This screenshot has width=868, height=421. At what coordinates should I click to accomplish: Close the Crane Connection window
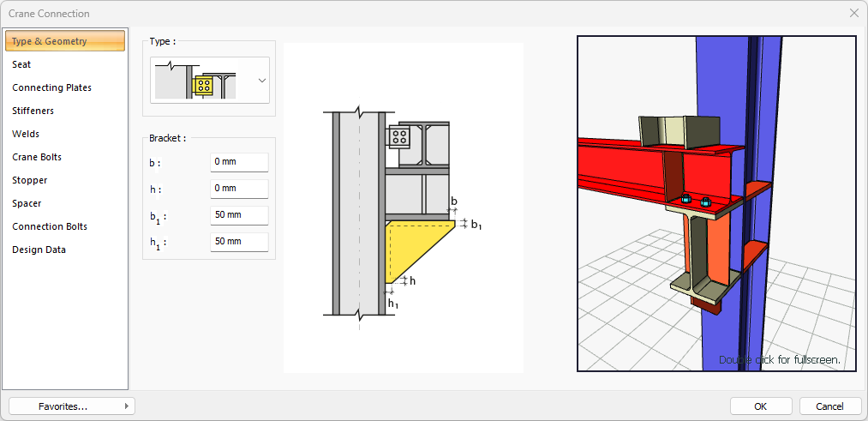pos(853,14)
